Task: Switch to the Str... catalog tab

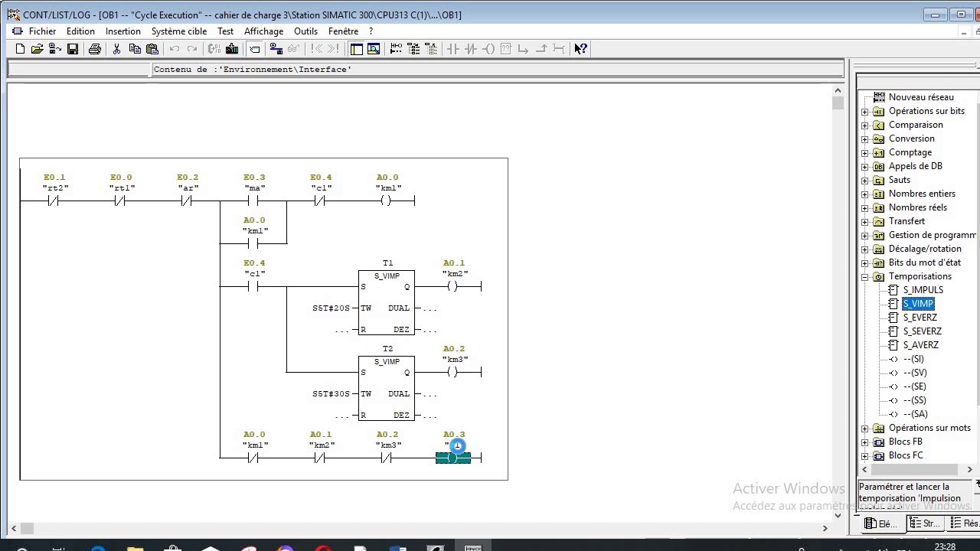Action: pyautogui.click(x=924, y=523)
